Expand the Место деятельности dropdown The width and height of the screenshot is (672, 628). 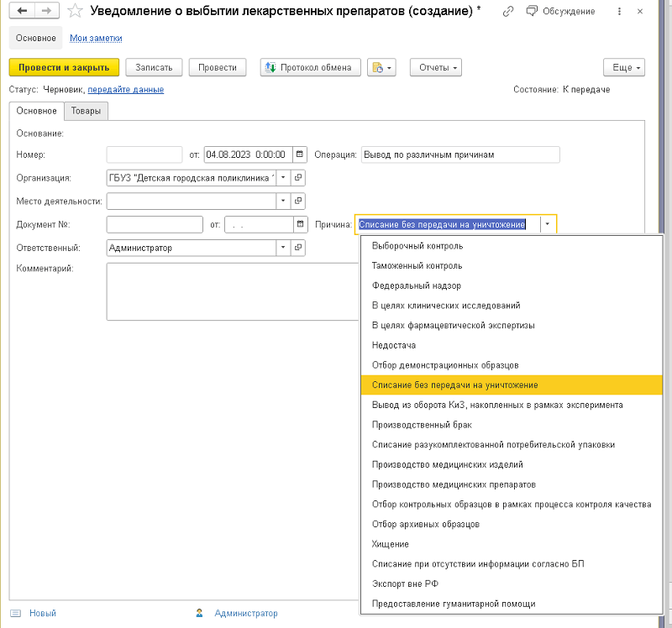[x=283, y=201]
